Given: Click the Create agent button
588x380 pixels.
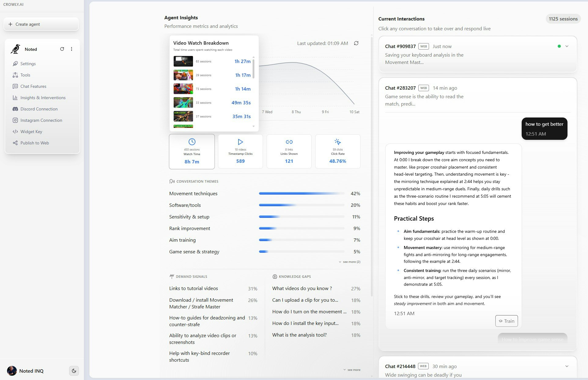Looking at the screenshot, I should [x=41, y=24].
